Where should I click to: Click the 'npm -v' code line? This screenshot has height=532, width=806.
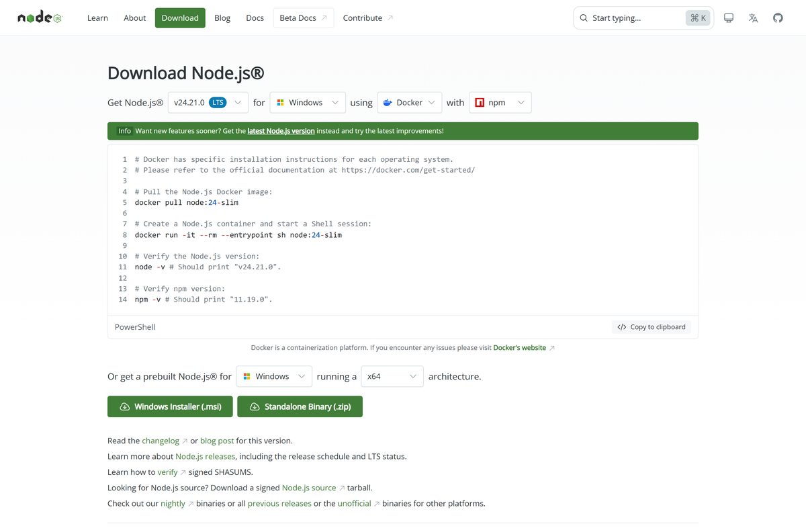204,299
